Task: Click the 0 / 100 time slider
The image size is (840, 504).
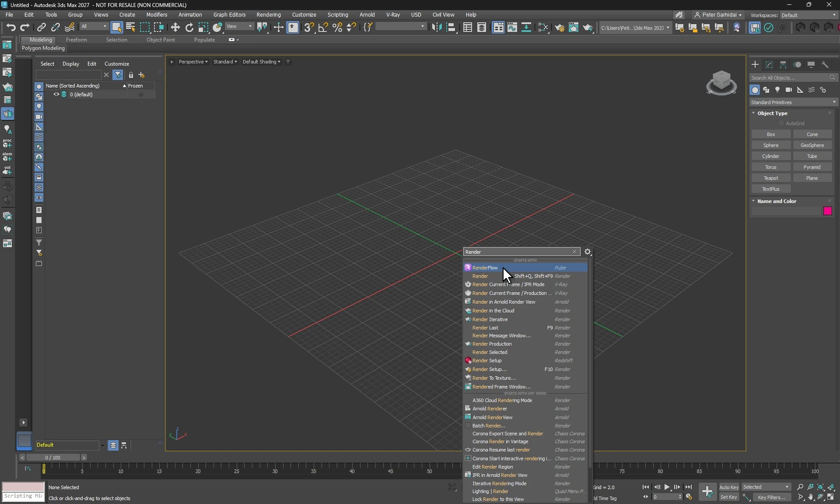Action: [53, 458]
